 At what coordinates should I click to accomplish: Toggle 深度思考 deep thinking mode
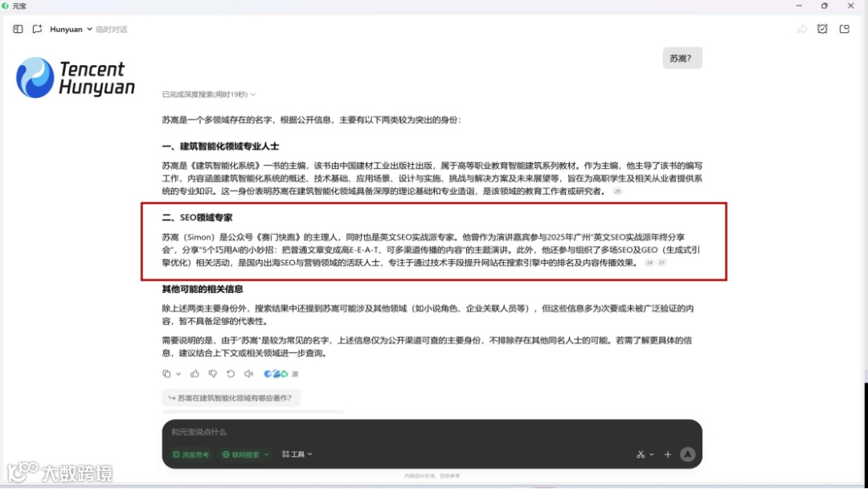pos(190,454)
